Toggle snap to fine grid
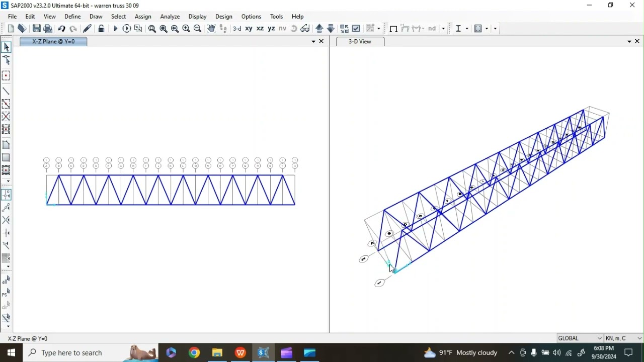Image resolution: width=644 pixels, height=362 pixels. (x=7, y=258)
